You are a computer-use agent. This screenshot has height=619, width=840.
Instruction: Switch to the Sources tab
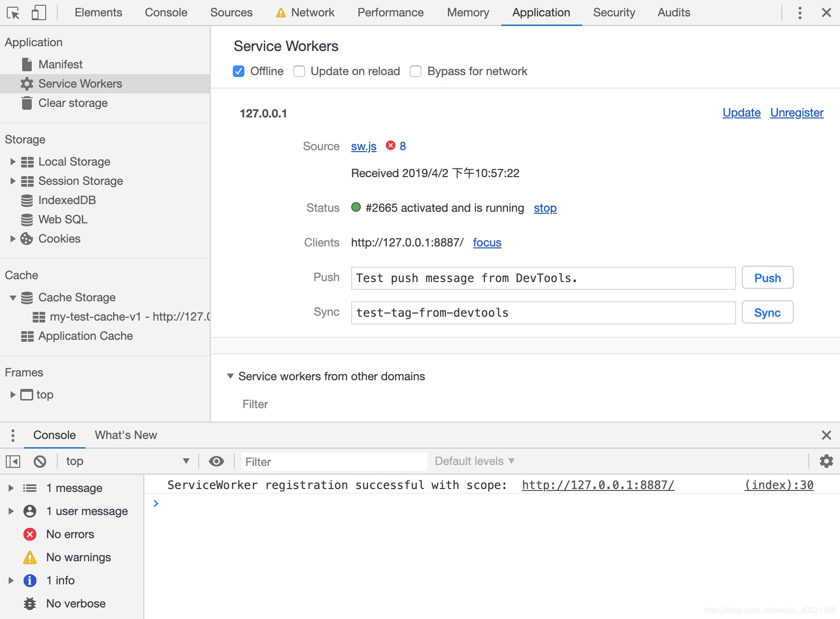click(x=231, y=13)
